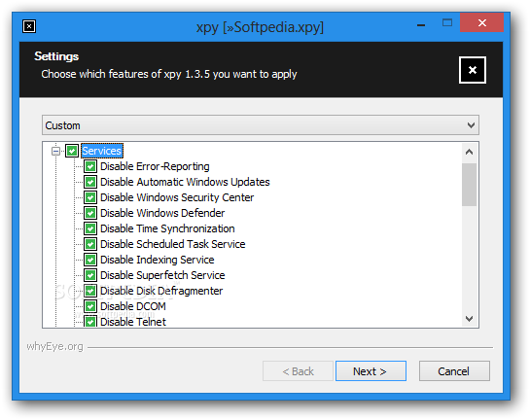Select Disable Windows Defender label
The height and width of the screenshot is (420, 530).
(x=162, y=213)
